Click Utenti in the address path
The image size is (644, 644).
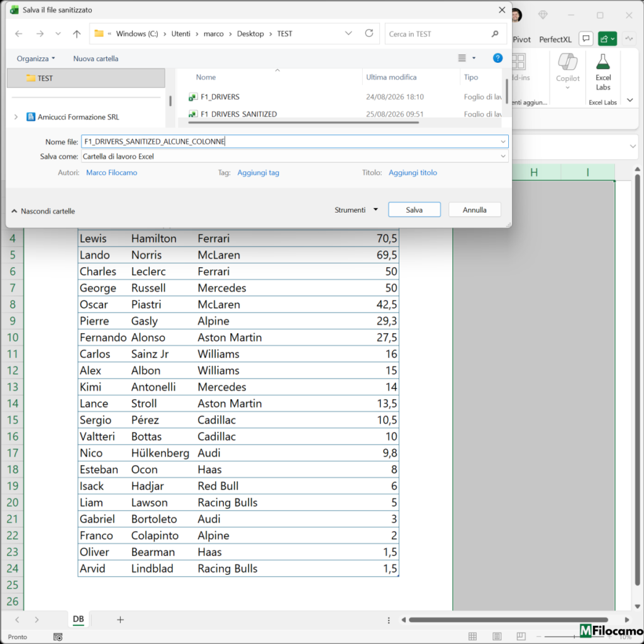point(180,34)
